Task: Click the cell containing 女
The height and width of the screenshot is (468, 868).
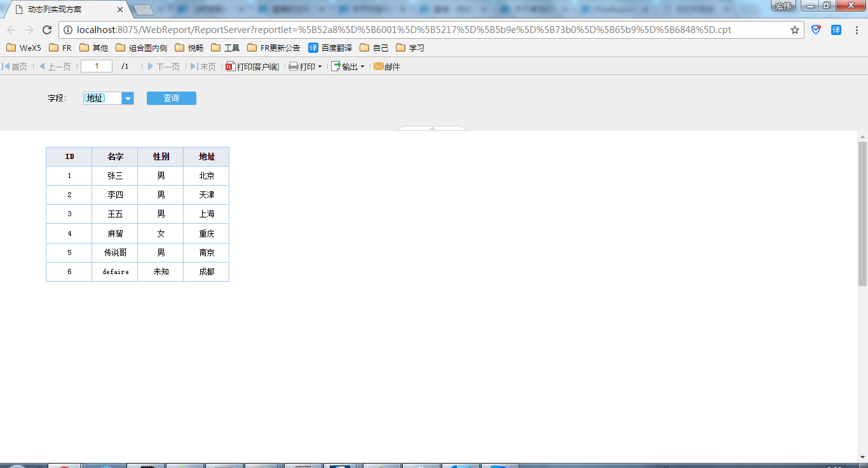Action: (161, 233)
